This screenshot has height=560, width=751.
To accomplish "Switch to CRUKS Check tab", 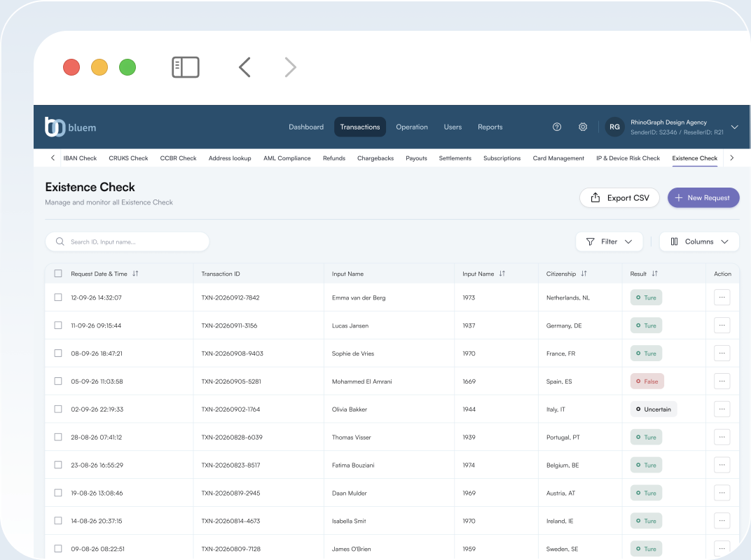I will click(128, 158).
